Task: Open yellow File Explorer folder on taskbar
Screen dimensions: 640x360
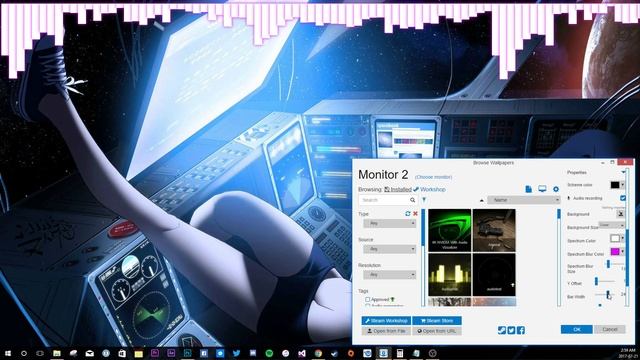Action: click(138, 353)
